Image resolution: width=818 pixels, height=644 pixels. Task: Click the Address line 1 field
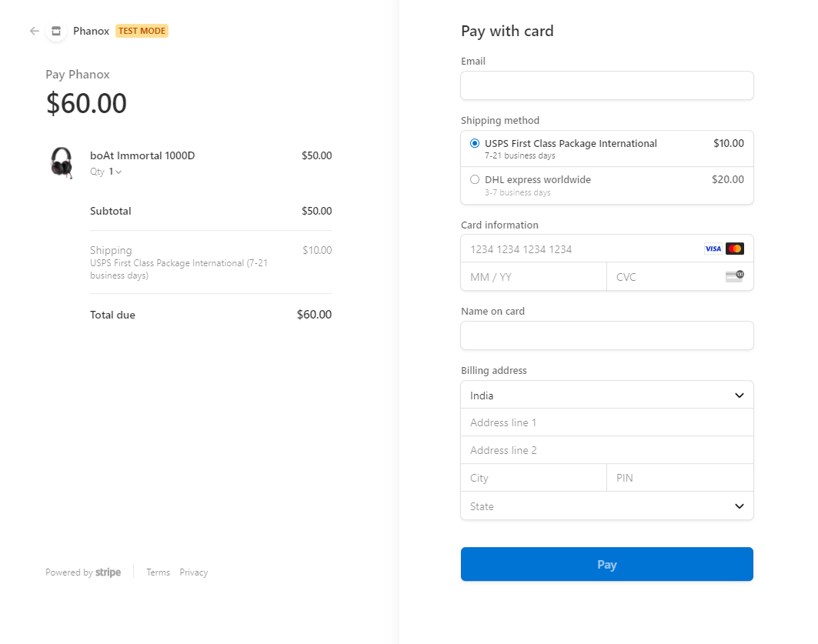(606, 422)
